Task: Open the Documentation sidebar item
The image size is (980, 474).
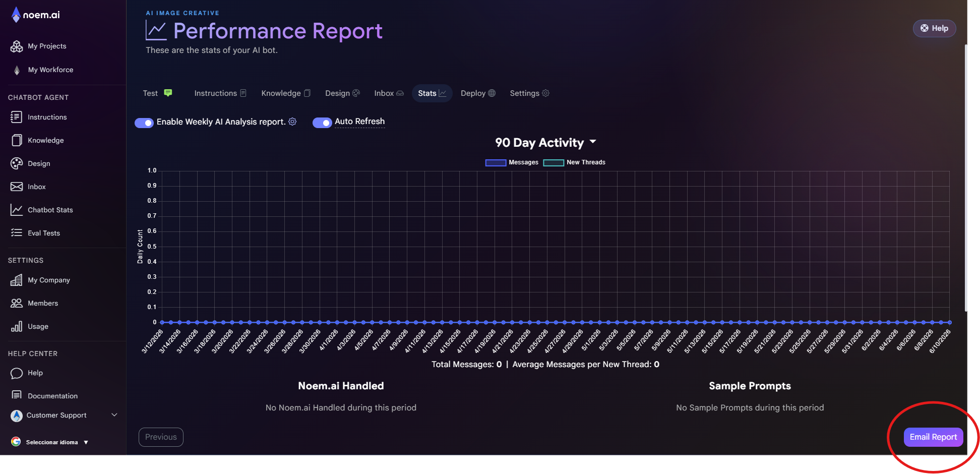Action: coord(44,396)
